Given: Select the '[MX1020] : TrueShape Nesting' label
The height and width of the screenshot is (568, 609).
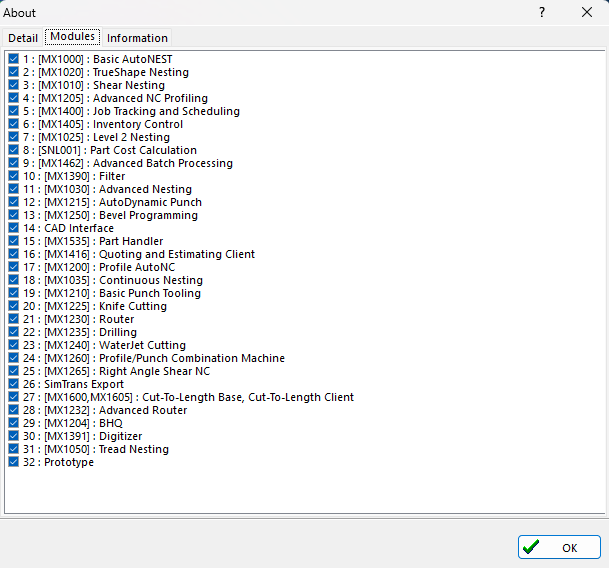Looking at the screenshot, I should 113,72.
